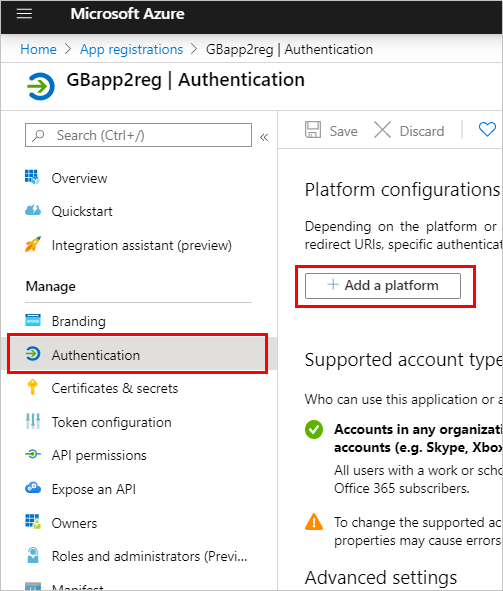Click the Discard button label
Screen dimensions: 503x591
(x=422, y=131)
